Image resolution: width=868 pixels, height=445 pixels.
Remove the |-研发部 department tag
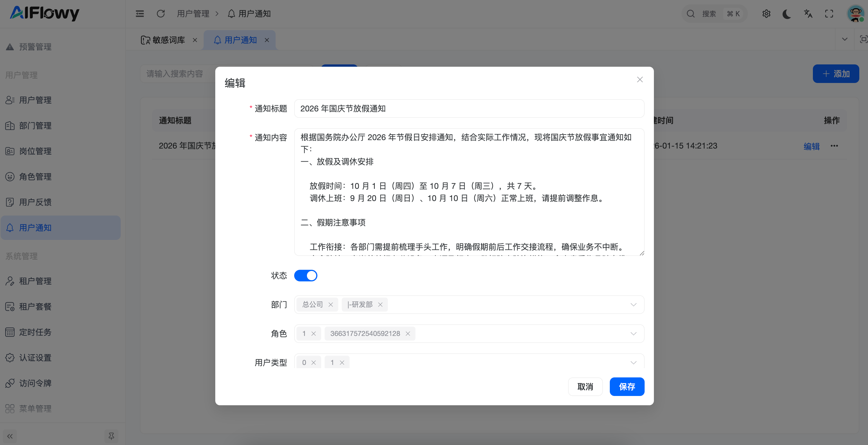[x=380, y=305]
